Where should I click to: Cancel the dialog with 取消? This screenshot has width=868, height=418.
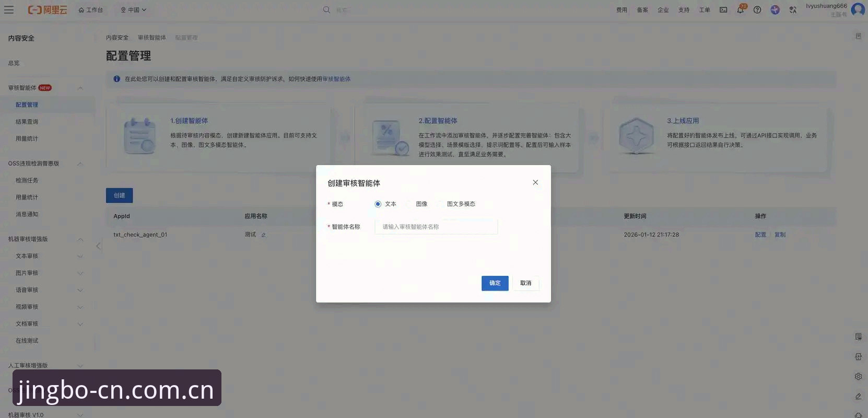point(526,283)
